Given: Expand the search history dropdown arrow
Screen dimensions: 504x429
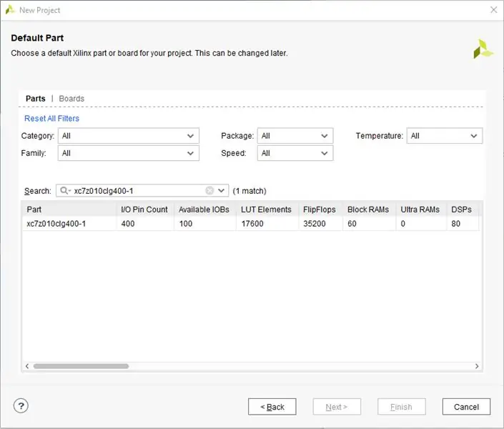Looking at the screenshot, I should (x=221, y=191).
